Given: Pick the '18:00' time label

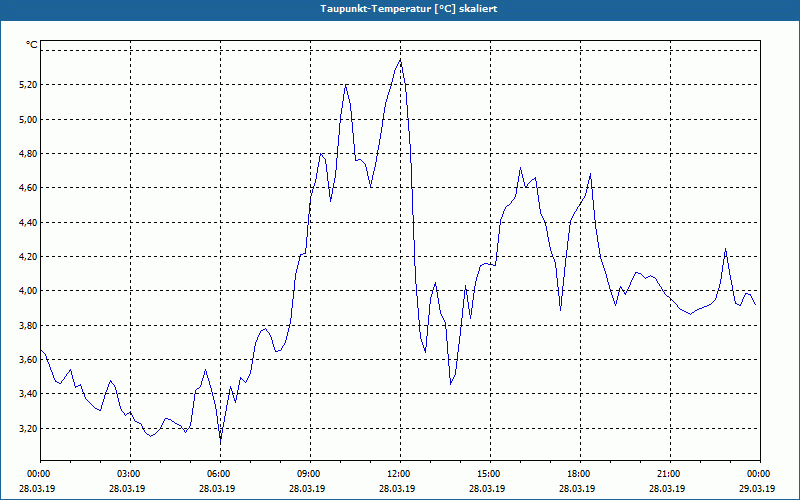Looking at the screenshot, I should [580, 474].
